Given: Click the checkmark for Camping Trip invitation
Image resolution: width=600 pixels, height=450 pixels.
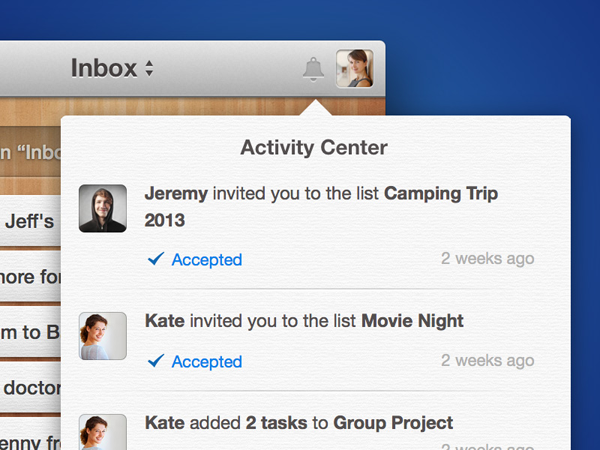Looking at the screenshot, I should point(155,259).
